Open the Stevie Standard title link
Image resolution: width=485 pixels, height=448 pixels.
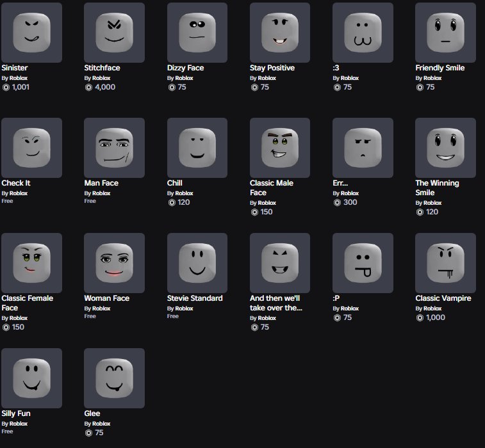(x=195, y=298)
